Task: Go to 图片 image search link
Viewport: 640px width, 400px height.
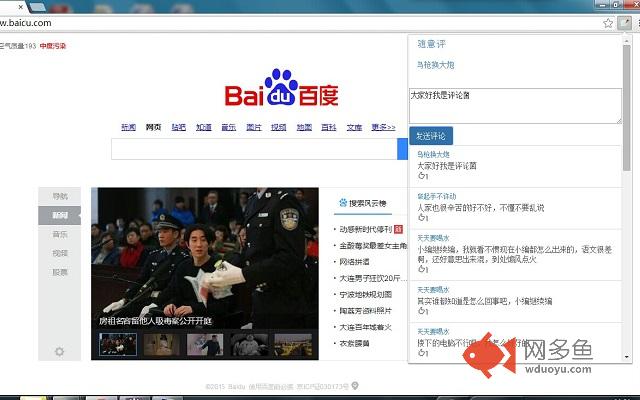Action: coord(253,127)
